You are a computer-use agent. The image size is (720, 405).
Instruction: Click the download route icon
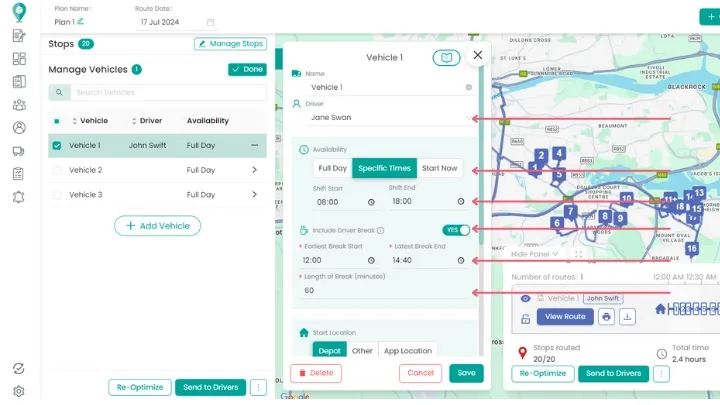627,317
